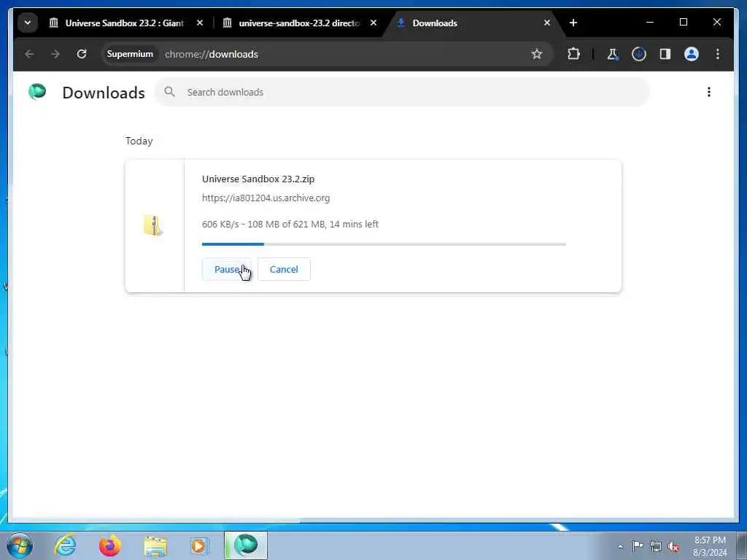Launch Firefox from taskbar

(x=109, y=545)
